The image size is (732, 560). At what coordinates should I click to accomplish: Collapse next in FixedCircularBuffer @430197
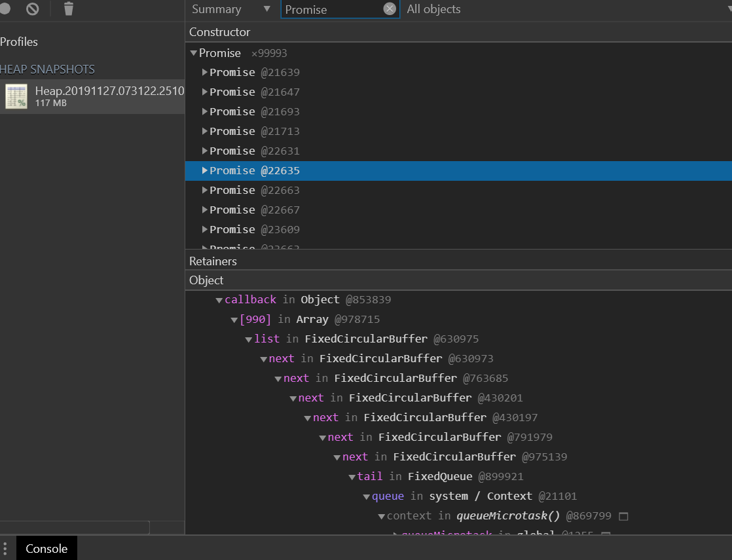tap(308, 418)
